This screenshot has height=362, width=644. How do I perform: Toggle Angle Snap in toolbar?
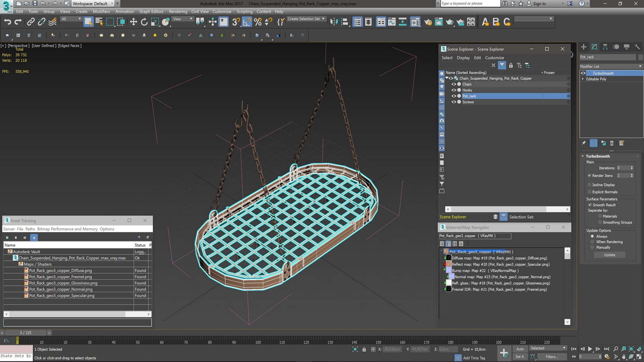tap(247, 22)
